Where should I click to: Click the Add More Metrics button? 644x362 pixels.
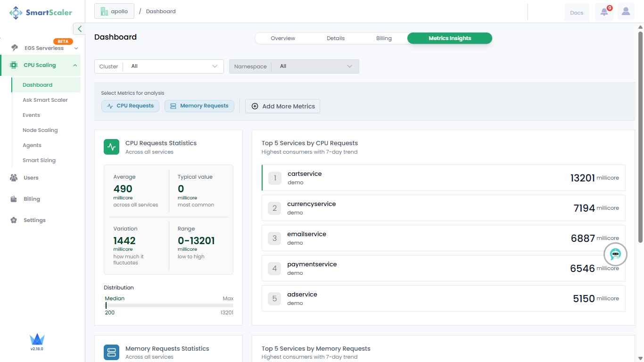[x=282, y=106]
